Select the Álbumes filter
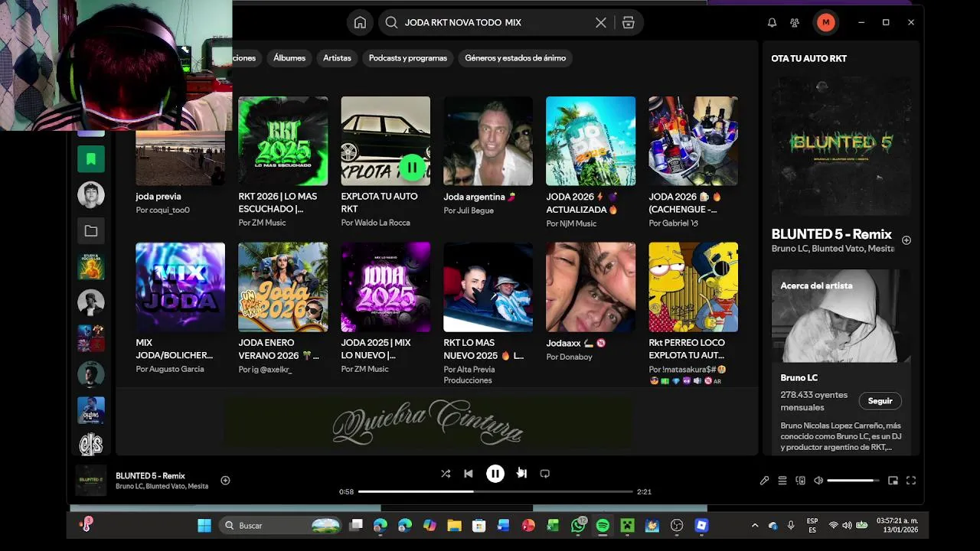980x551 pixels. [x=289, y=58]
